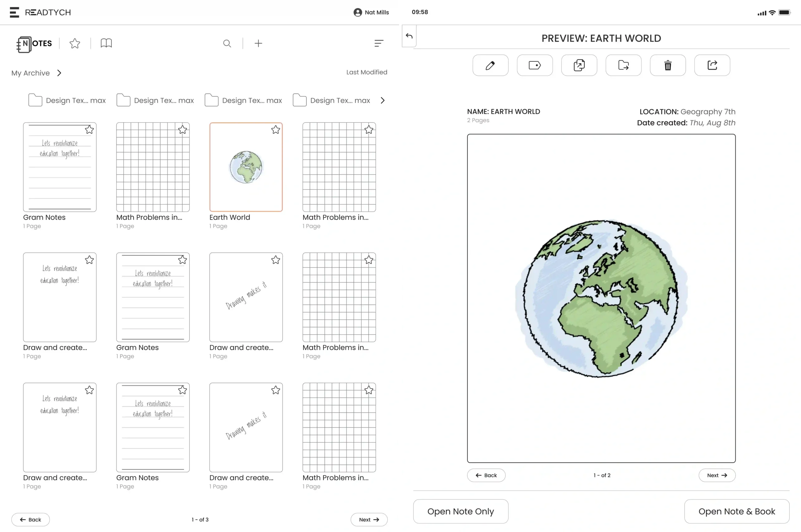Favorite the Earth World note star
This screenshot has width=801, height=532.
pyautogui.click(x=276, y=129)
